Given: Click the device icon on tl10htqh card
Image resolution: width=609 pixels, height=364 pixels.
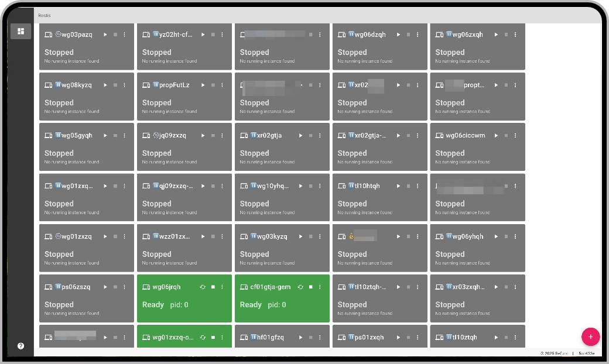Looking at the screenshot, I should pos(342,186).
